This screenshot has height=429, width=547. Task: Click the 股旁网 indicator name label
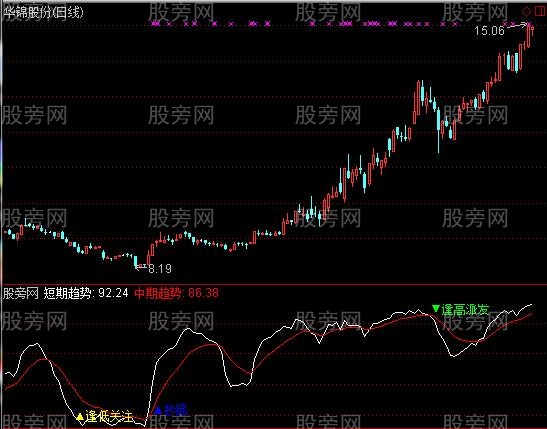coord(21,293)
